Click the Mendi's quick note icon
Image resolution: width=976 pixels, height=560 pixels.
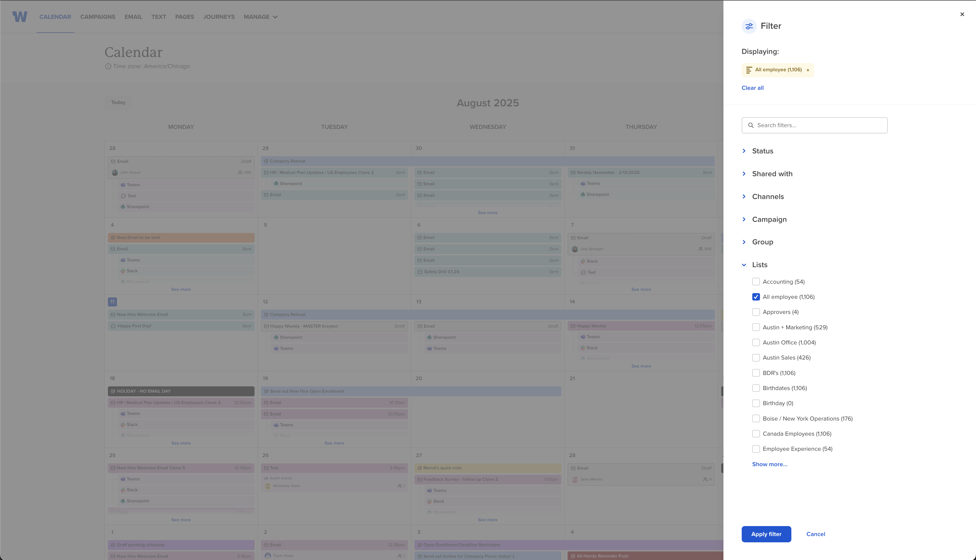(x=420, y=468)
